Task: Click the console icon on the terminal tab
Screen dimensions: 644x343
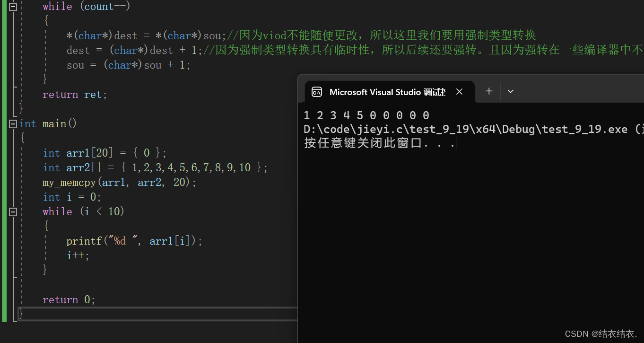Action: [x=317, y=92]
